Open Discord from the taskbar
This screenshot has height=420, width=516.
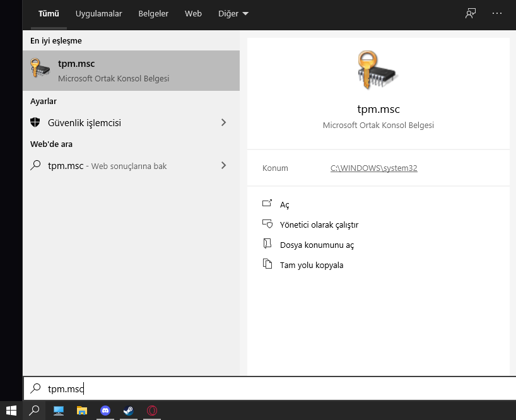pos(105,411)
